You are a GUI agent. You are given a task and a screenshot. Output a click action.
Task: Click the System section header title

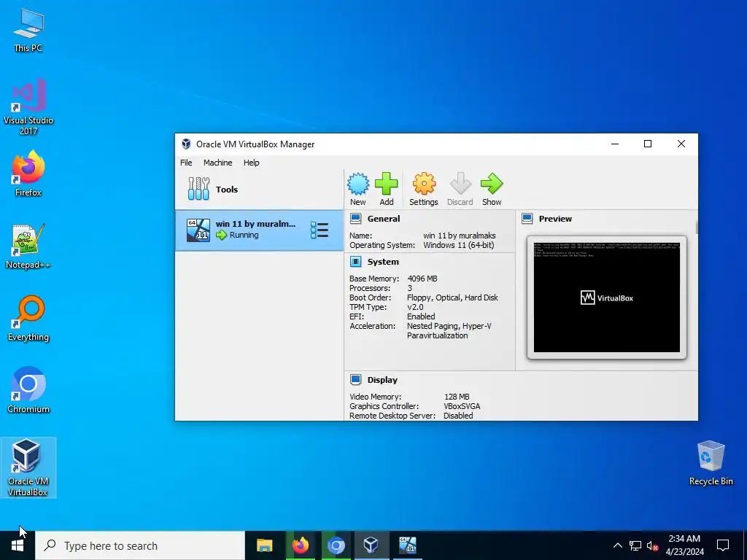[383, 262]
